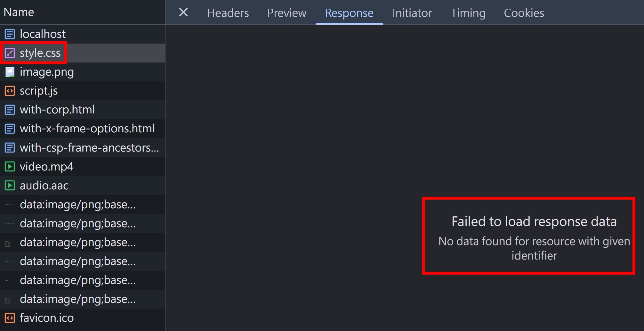Close the request details panel

(183, 12)
